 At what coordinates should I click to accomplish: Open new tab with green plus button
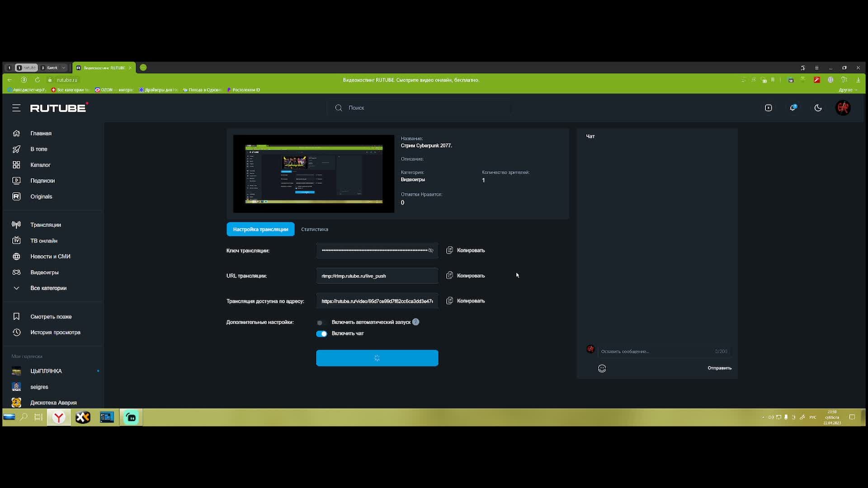coord(143,67)
